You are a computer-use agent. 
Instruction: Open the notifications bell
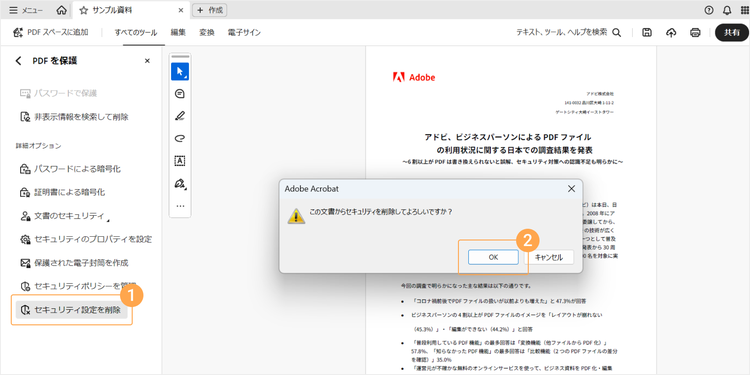727,10
